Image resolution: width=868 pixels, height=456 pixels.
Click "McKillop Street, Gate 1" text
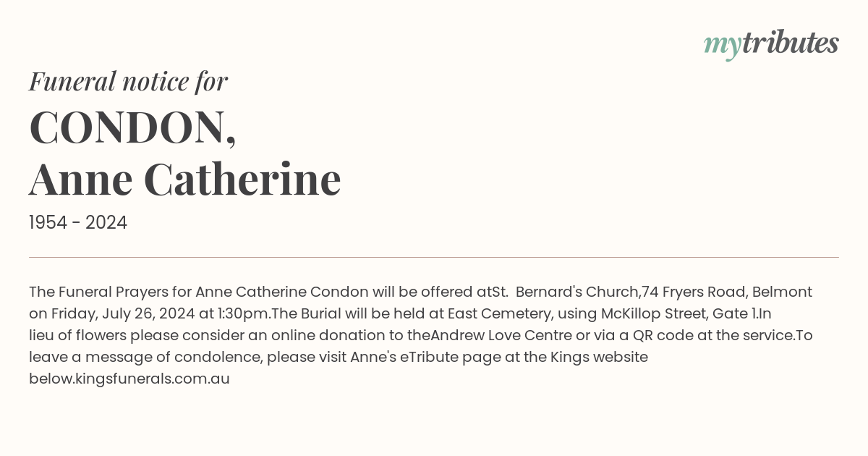(x=679, y=313)
